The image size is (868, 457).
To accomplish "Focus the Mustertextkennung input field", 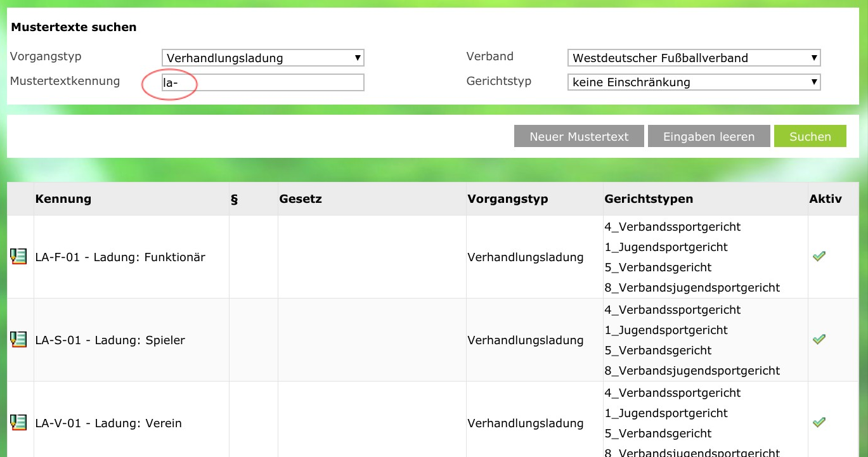I will pos(262,82).
